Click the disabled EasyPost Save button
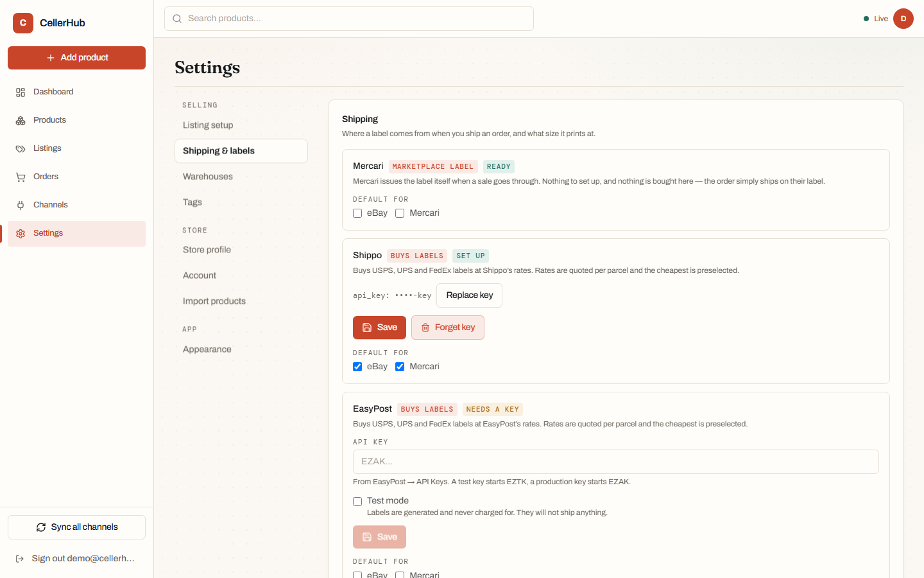 pos(379,537)
